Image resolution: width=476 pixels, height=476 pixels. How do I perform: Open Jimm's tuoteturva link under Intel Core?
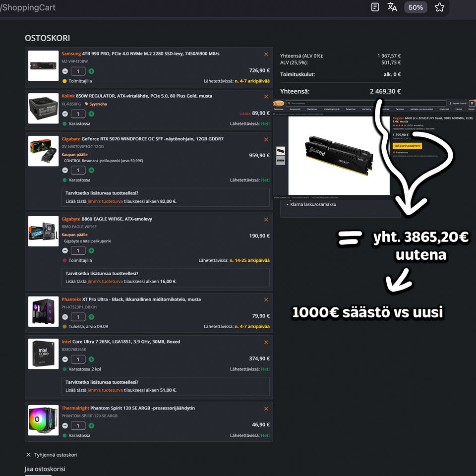point(105,390)
